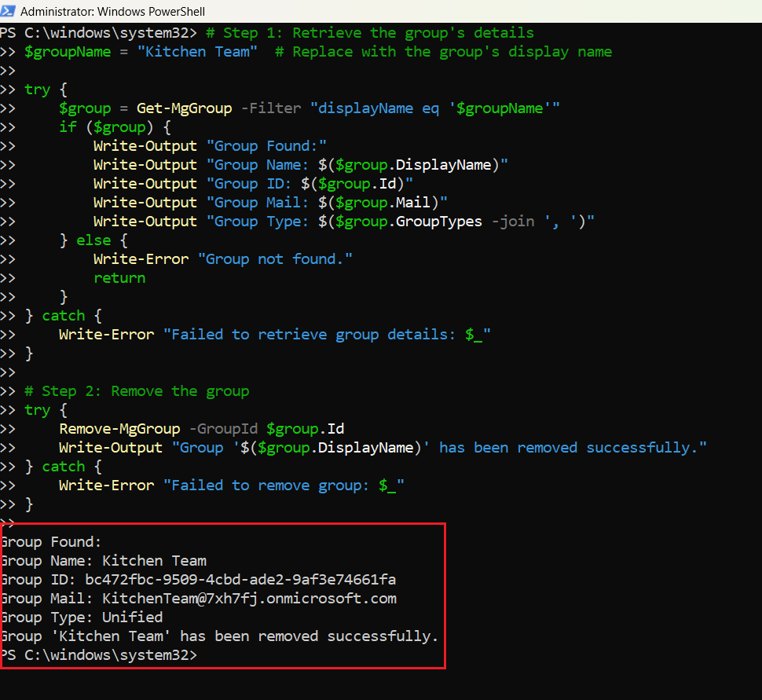Click the "Group not found." error string
Viewport: 762px width, 700px height.
point(279,259)
